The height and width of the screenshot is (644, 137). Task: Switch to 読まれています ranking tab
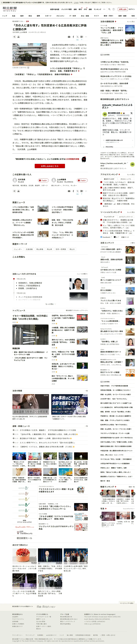[109, 179]
